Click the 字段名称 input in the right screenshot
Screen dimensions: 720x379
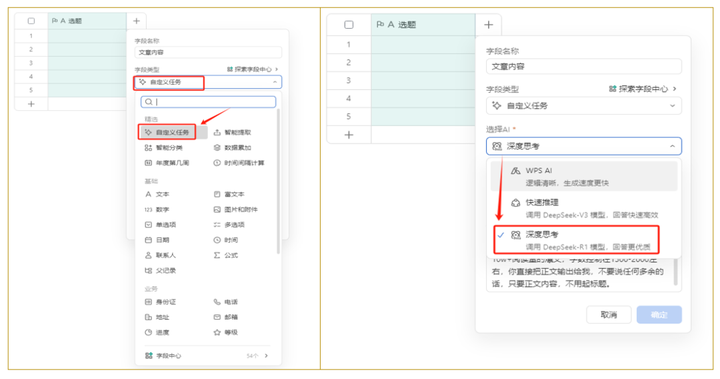click(x=584, y=66)
